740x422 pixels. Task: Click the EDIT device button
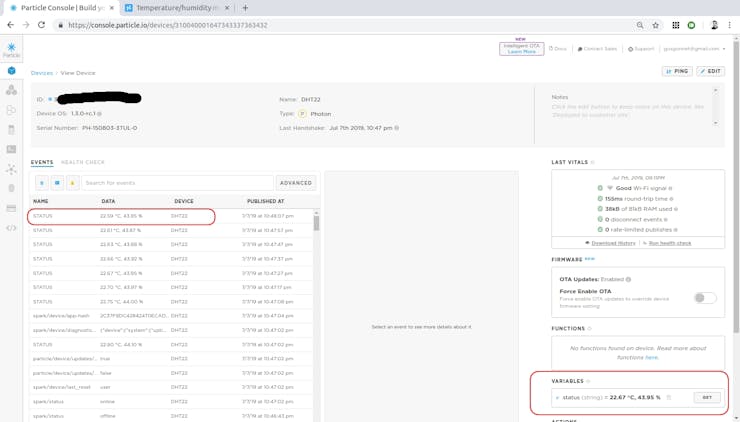(x=710, y=71)
